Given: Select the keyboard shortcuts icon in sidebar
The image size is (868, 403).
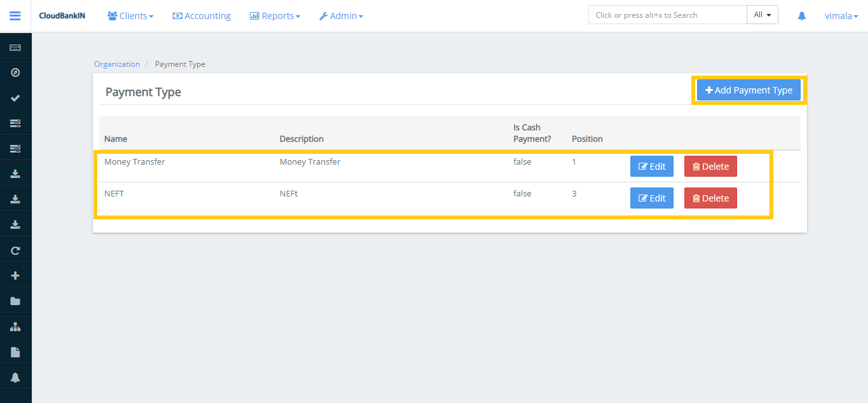Looking at the screenshot, I should coord(15,46).
